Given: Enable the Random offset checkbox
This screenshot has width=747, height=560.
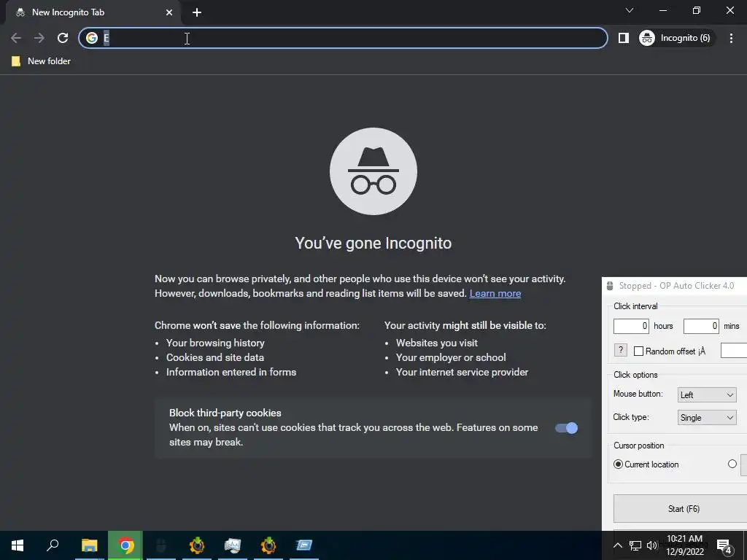Looking at the screenshot, I should click(639, 351).
